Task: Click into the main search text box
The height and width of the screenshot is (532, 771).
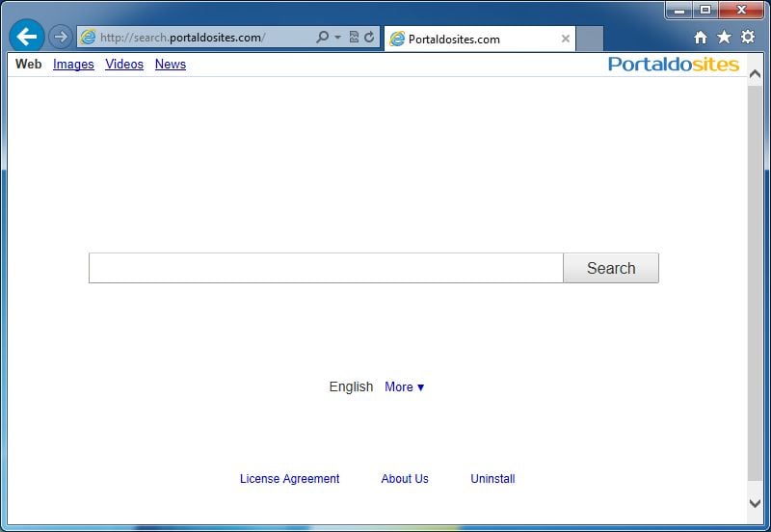Action: (326, 268)
